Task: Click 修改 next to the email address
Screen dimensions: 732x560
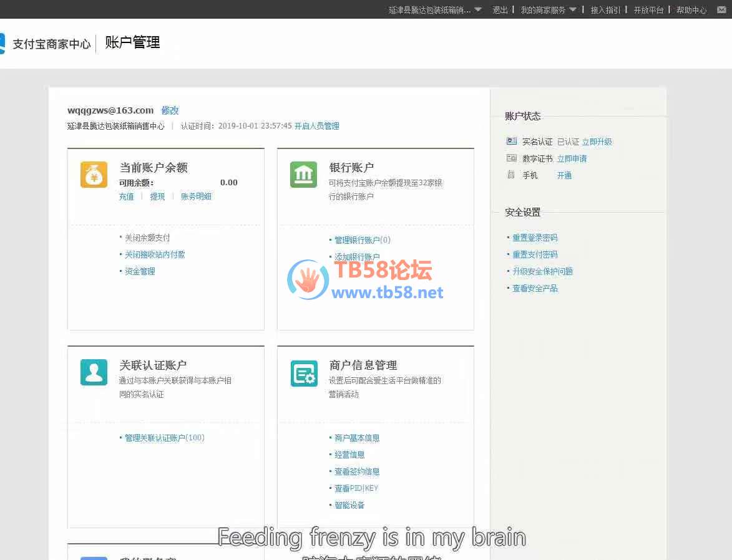Action: click(170, 110)
